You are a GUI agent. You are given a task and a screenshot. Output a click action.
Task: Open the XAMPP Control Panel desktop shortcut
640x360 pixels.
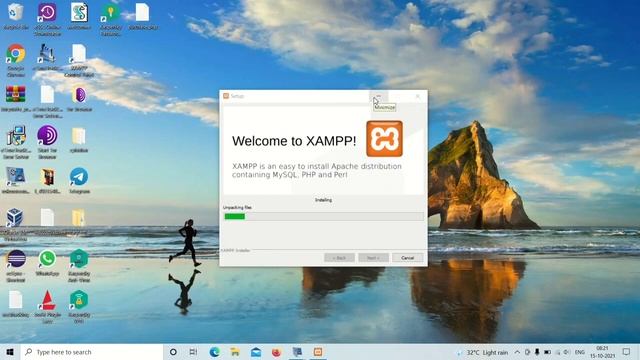pos(79,55)
